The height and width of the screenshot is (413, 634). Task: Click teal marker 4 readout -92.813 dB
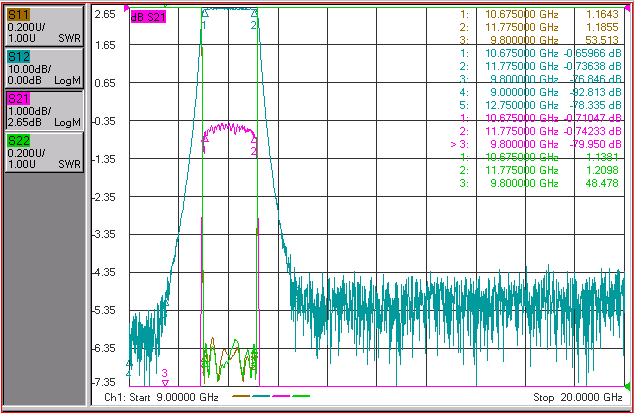(x=595, y=92)
